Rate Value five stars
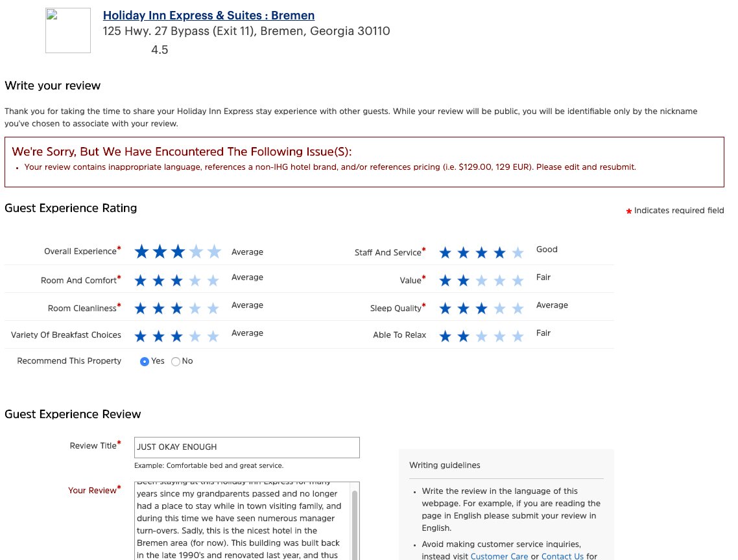 [x=518, y=281]
